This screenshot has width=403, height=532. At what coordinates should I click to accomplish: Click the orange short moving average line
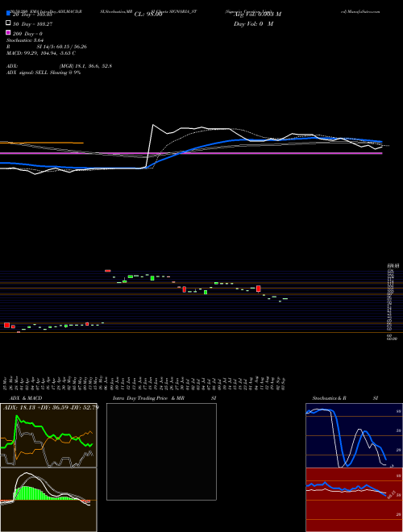point(41,143)
